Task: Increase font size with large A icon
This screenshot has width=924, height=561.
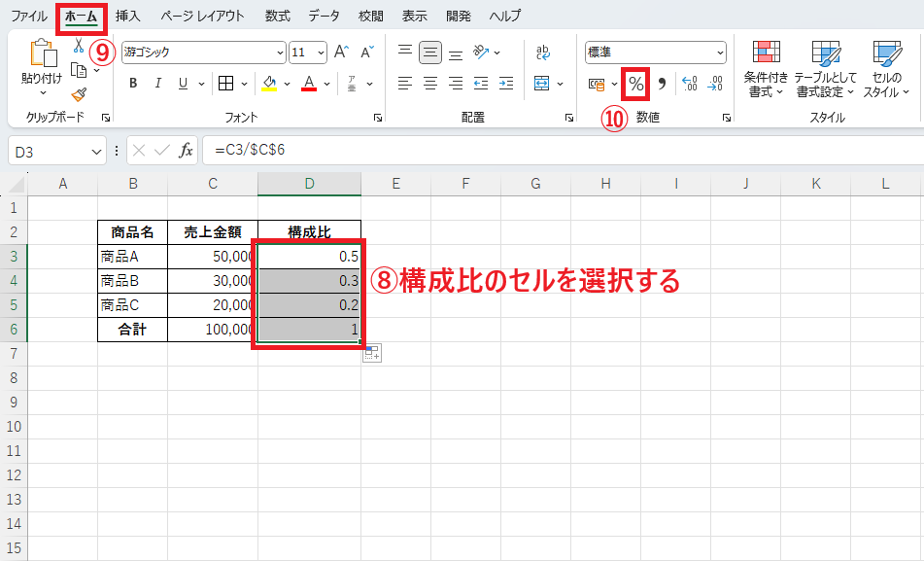Action: (x=341, y=53)
